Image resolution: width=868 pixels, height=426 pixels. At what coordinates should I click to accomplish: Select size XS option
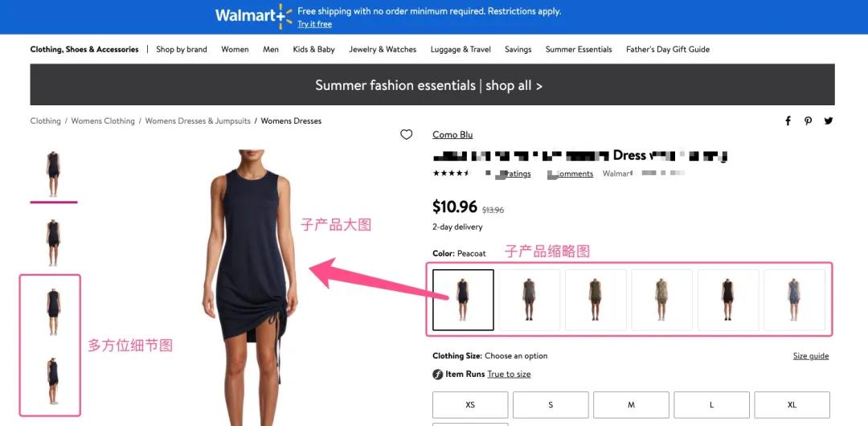click(470, 405)
